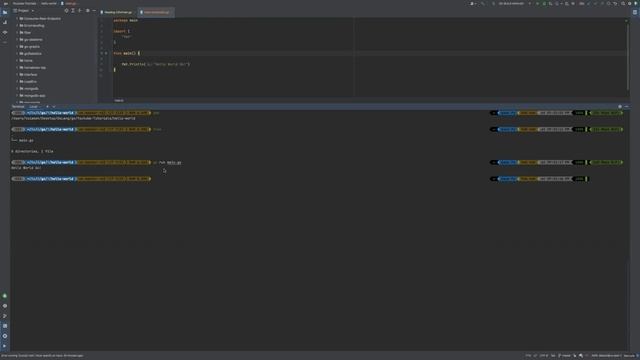
Task: Hide the Terminal panel
Action: 627,107
